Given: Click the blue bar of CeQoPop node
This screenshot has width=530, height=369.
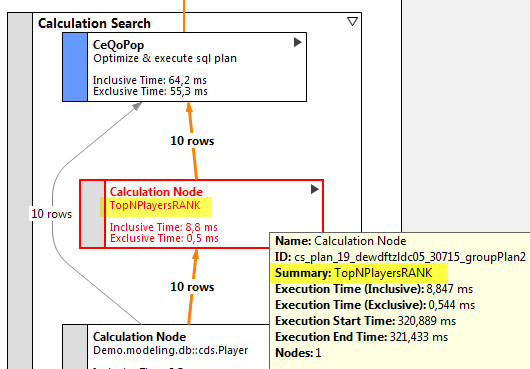Looking at the screenshot, I should [75, 67].
